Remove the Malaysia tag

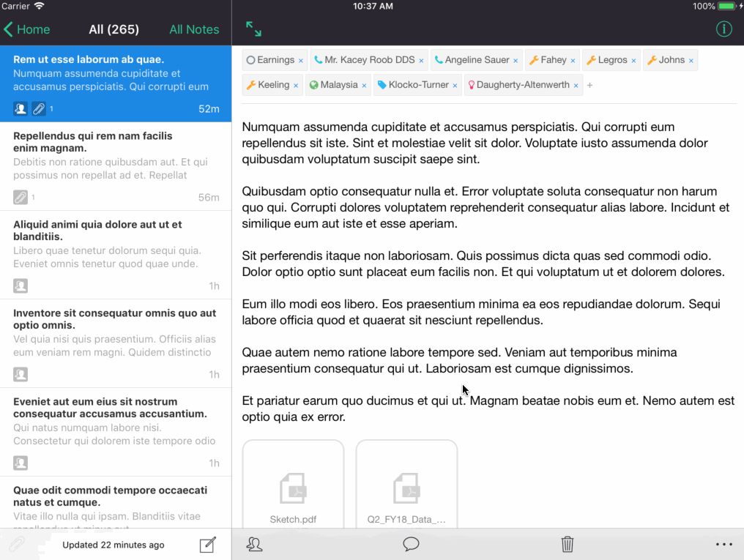[364, 86]
